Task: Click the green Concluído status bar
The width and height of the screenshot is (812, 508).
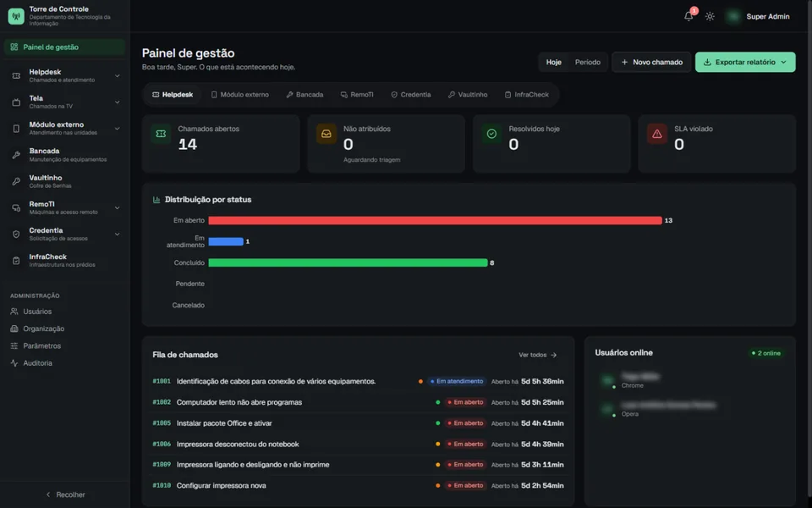Action: tap(348, 262)
